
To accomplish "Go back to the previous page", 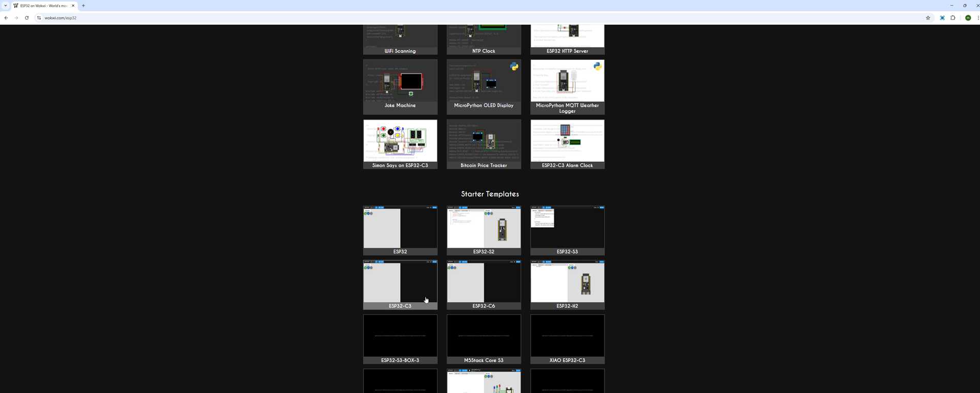I will tap(6, 18).
